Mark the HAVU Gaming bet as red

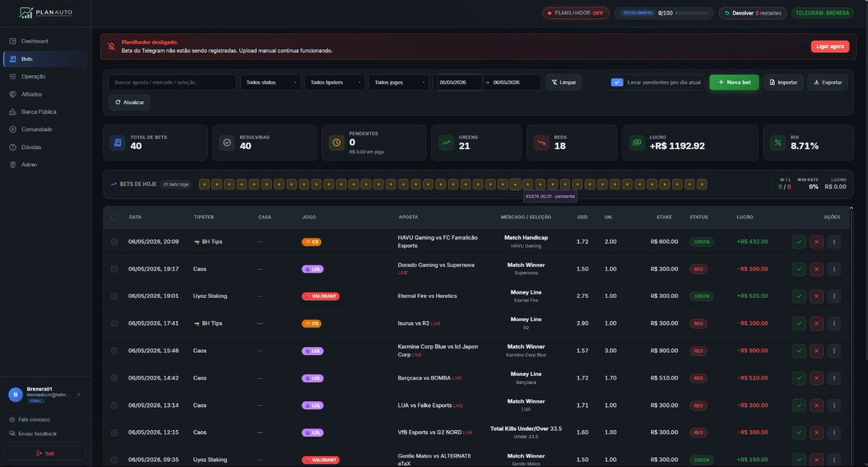[x=817, y=241]
